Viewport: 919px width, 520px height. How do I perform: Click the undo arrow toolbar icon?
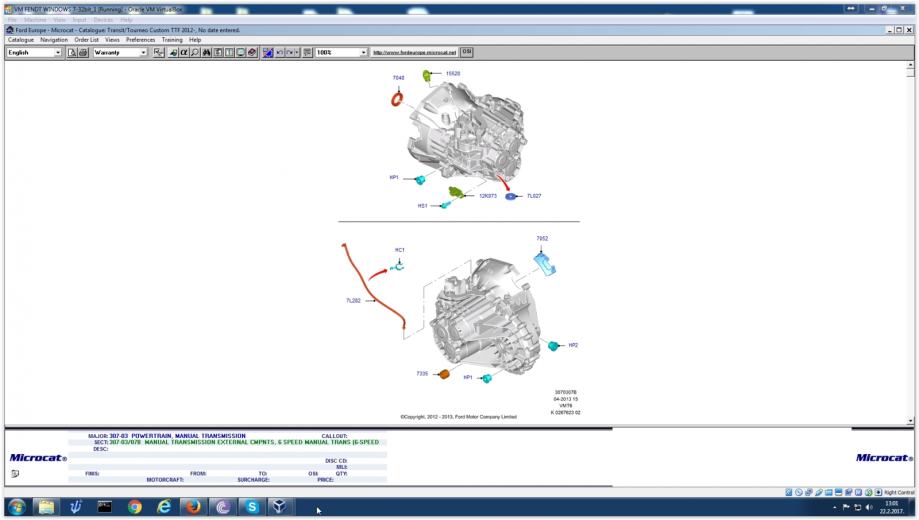(280, 52)
